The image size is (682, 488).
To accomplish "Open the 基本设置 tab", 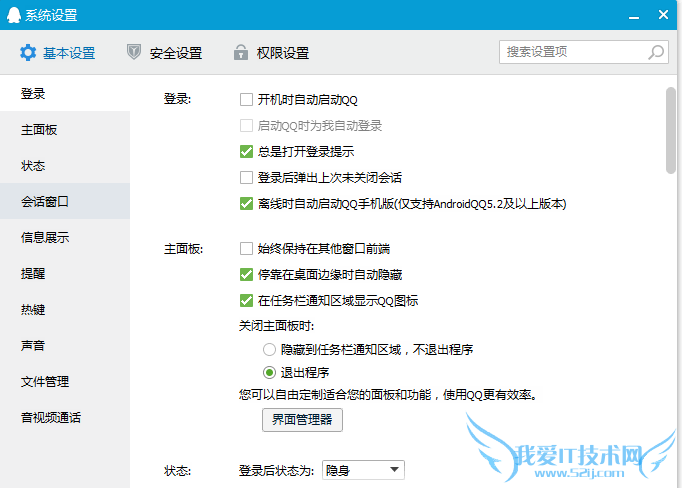I will coord(57,53).
